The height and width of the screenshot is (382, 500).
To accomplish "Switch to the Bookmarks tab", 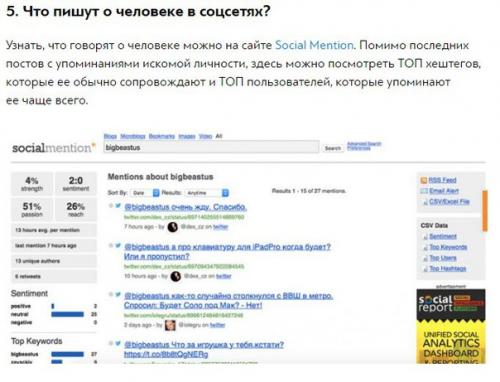I will pyautogui.click(x=162, y=136).
